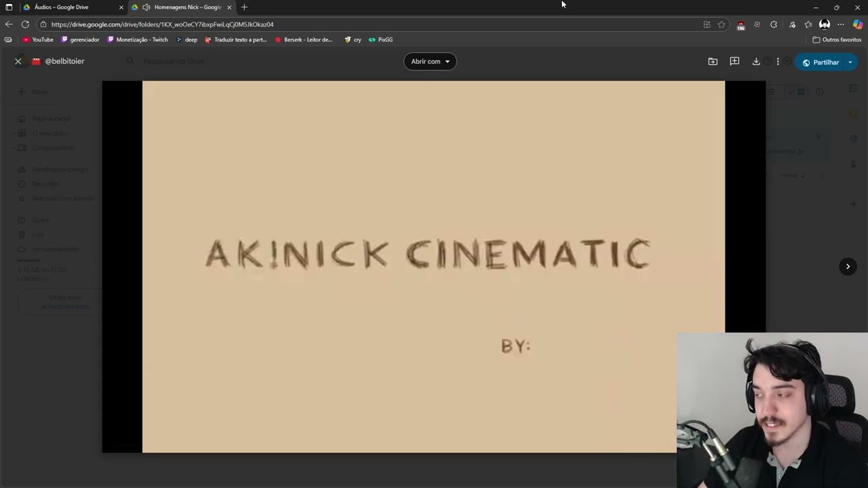Open the 'Monetização - Twitch' bookmark
Screen dimensions: 868x488
tap(138, 40)
